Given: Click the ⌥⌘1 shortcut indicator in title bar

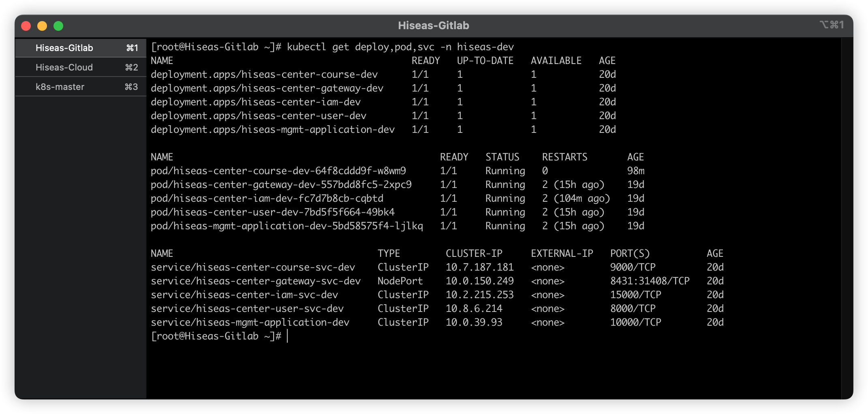Looking at the screenshot, I should point(832,25).
